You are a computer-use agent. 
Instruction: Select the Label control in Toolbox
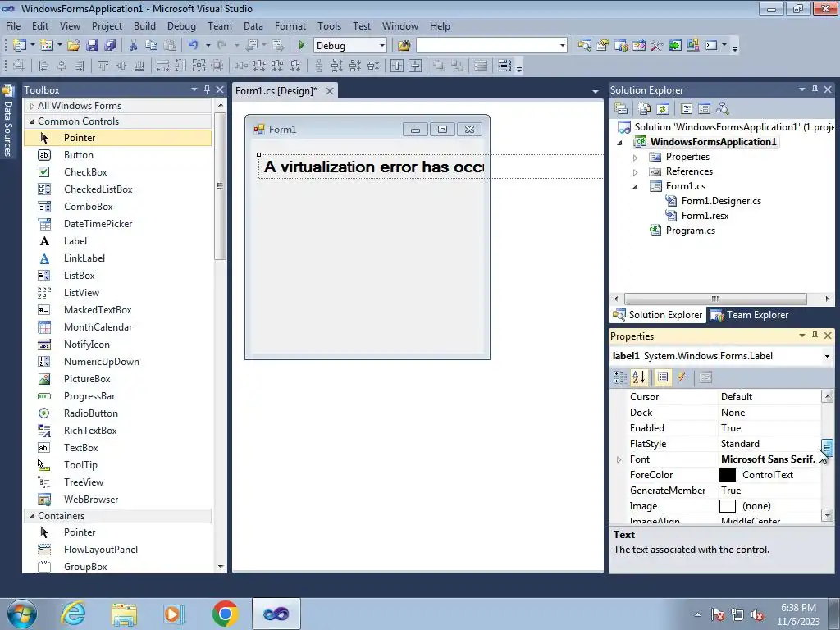(x=117, y=241)
